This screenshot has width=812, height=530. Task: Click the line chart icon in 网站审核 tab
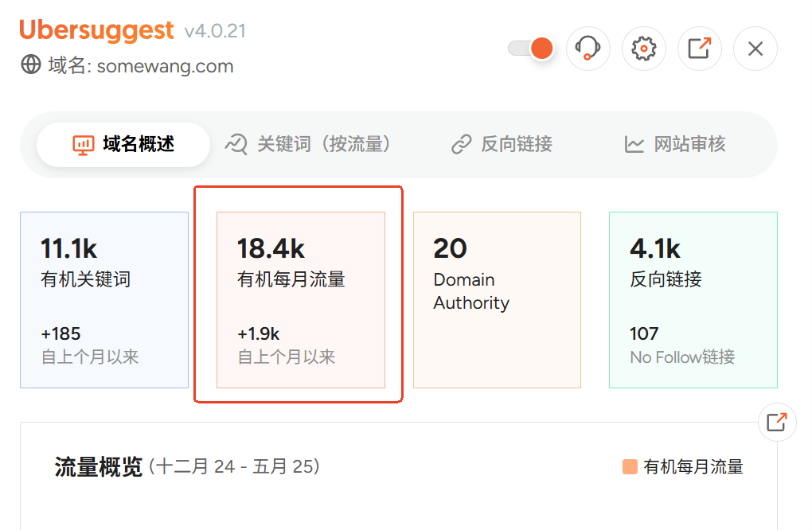point(634,145)
